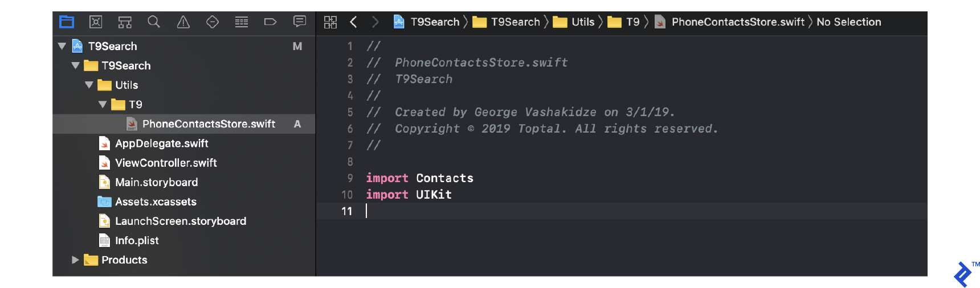
Task: Open Main.storyboard file
Action: 156,182
